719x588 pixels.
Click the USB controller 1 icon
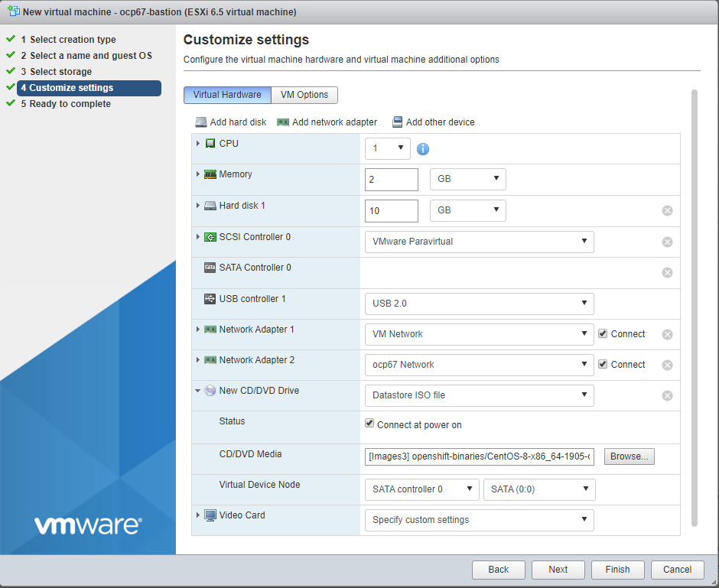pyautogui.click(x=210, y=299)
